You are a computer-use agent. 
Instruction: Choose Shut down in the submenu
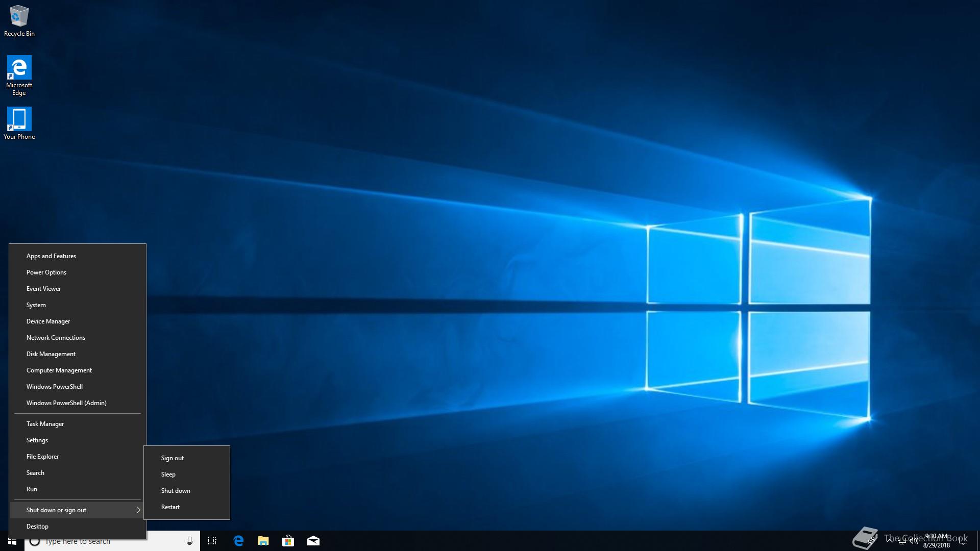click(187, 491)
